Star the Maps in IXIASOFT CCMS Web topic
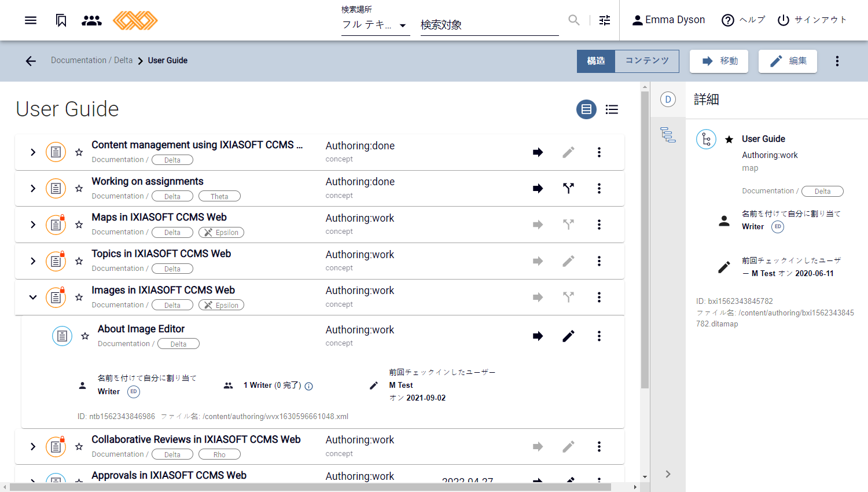This screenshot has height=492, width=868. [x=79, y=225]
